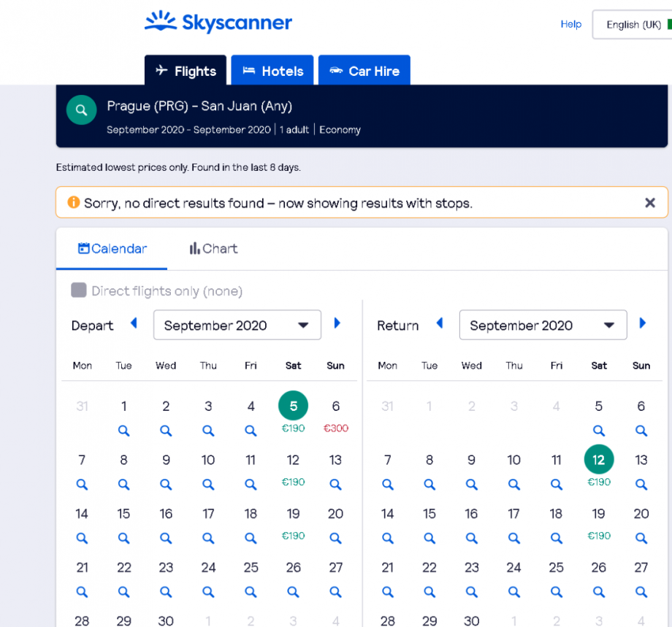This screenshot has height=627, width=672.
Task: Search prices for 13 September return
Action: pos(641,484)
